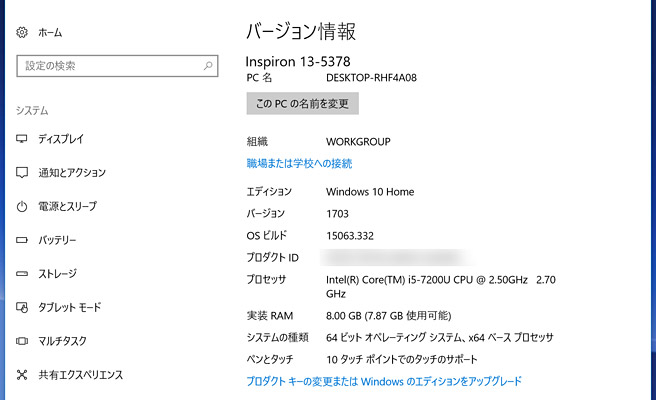Viewport: 656px width, 400px height.
Task: Click the バージョン情報 page heading
Action: (x=301, y=31)
